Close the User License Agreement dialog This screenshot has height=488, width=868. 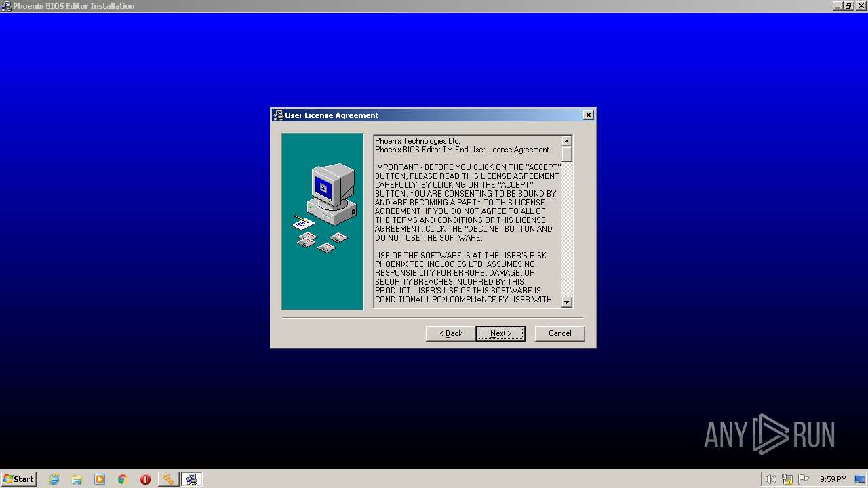[x=589, y=115]
